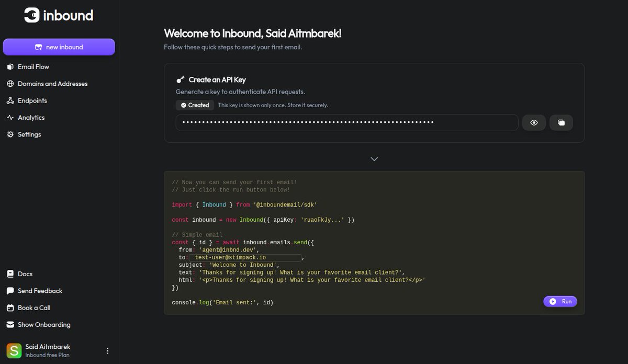Click the Endpoints webhook icon
628x364 pixels.
pyautogui.click(x=10, y=100)
